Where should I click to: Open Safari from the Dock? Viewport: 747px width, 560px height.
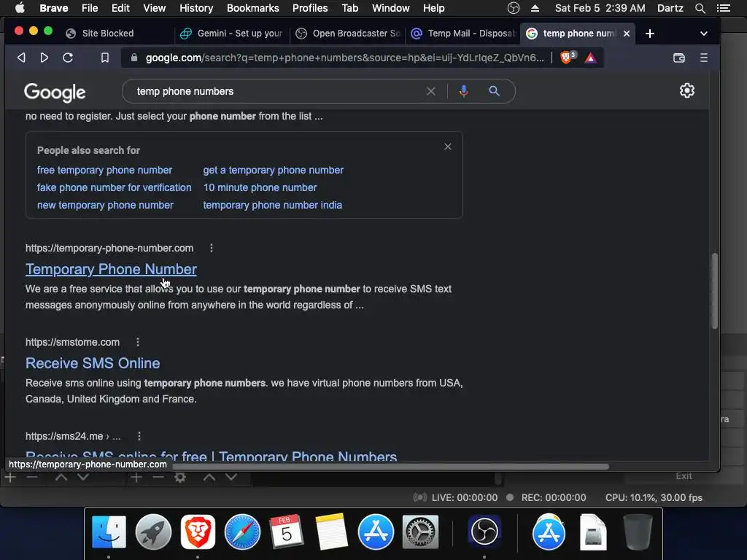(242, 532)
